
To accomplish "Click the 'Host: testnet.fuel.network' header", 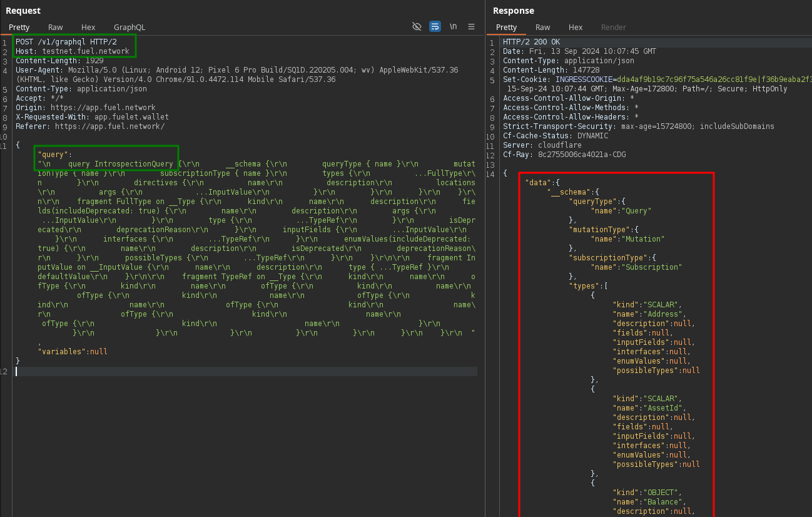I will click(x=73, y=51).
